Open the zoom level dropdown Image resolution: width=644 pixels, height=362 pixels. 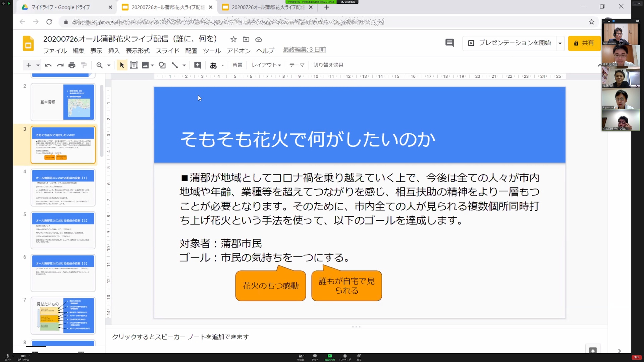tap(108, 65)
